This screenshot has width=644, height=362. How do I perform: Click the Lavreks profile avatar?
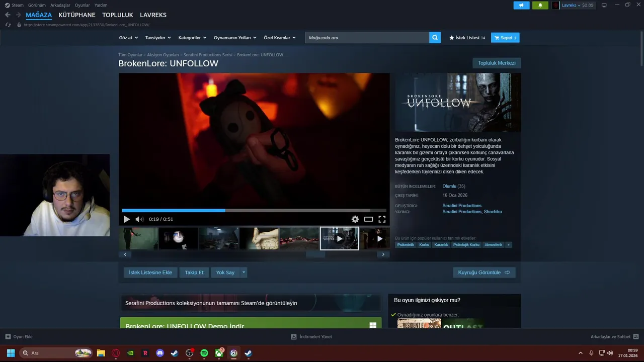(555, 5)
